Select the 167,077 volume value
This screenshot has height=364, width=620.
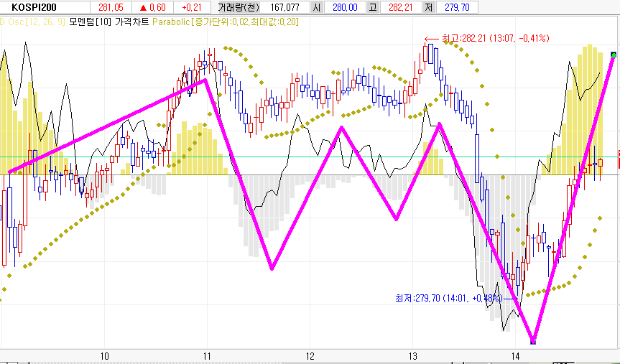point(284,7)
